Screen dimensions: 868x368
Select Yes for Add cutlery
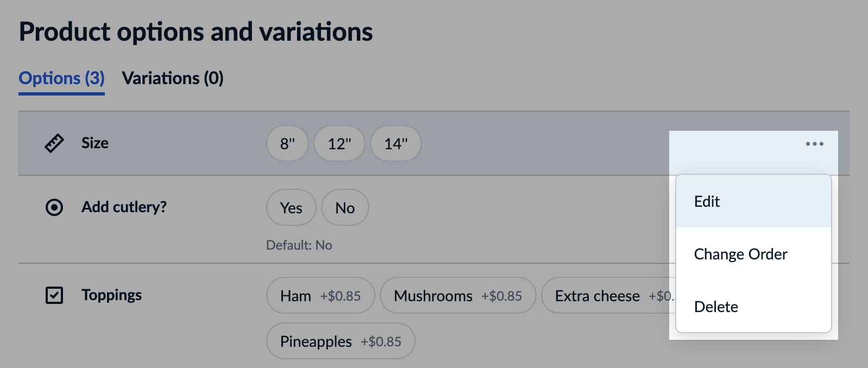[291, 207]
